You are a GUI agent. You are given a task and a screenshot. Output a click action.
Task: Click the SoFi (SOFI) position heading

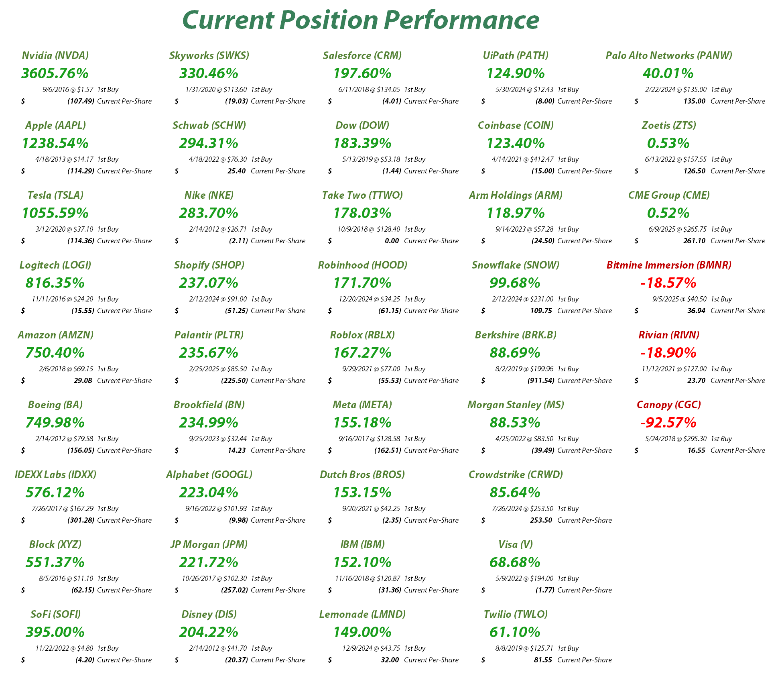[55, 614]
